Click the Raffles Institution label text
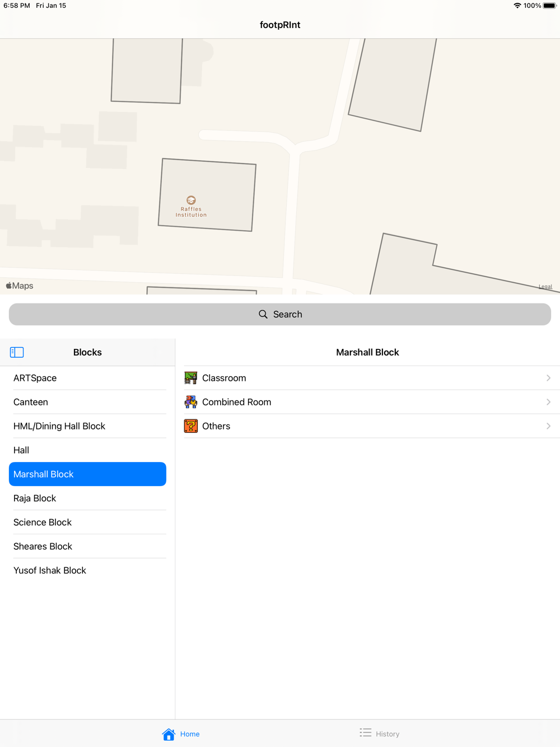This screenshot has width=560, height=747. coord(191,212)
